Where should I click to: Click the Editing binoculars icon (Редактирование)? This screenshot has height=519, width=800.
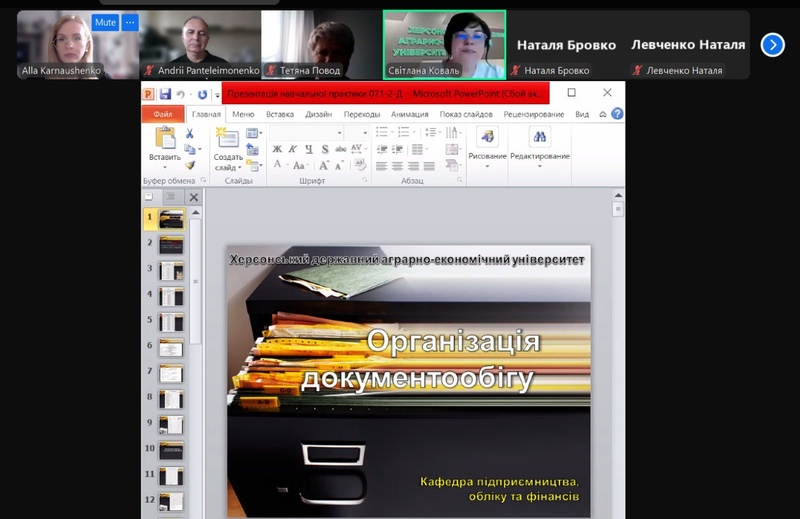(540, 136)
